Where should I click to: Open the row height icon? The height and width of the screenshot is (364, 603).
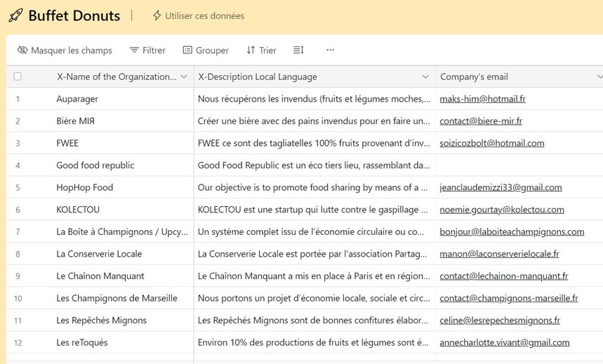click(298, 50)
